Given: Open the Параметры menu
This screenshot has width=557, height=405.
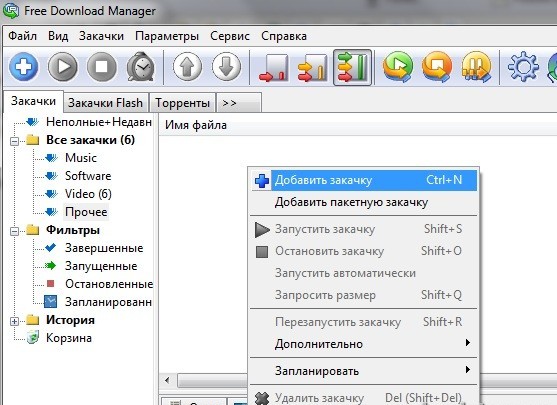Looking at the screenshot, I should tap(167, 36).
